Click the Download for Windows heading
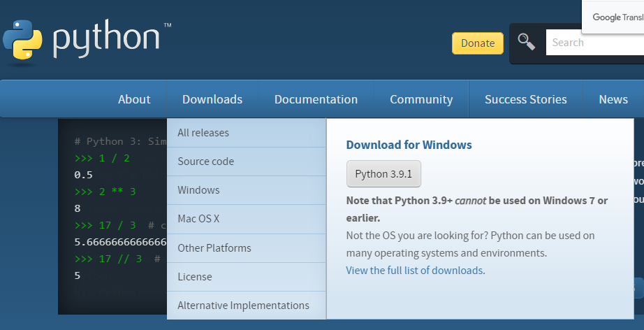644x330 pixels. tap(409, 145)
